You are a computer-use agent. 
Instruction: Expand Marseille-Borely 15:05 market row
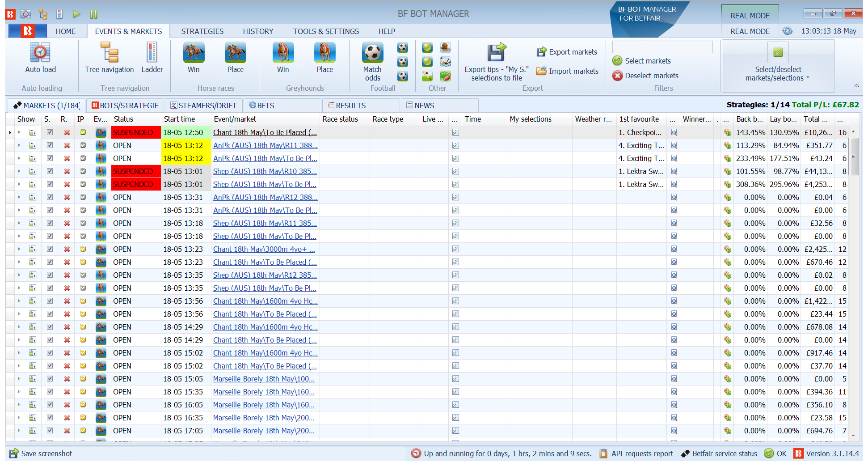(19, 379)
